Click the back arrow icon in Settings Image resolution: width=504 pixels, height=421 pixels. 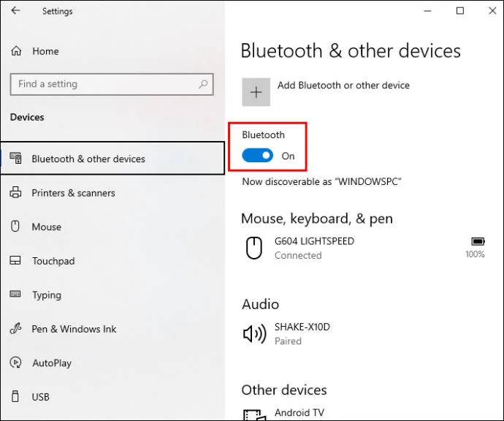15,11
